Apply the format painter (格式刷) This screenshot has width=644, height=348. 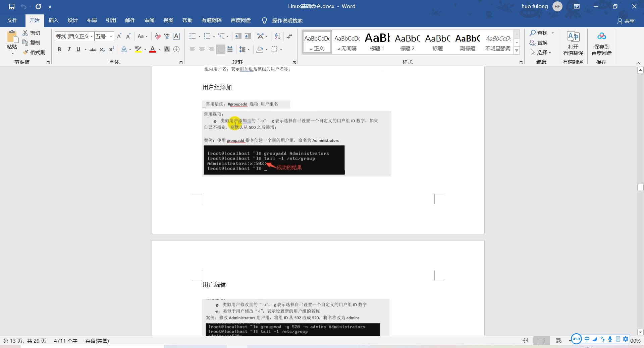34,52
